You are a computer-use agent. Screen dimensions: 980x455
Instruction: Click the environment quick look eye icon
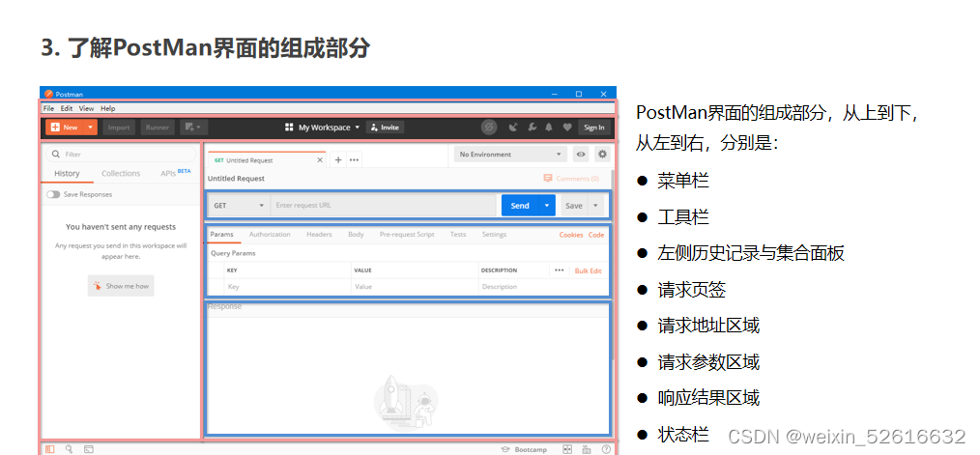pyautogui.click(x=581, y=155)
